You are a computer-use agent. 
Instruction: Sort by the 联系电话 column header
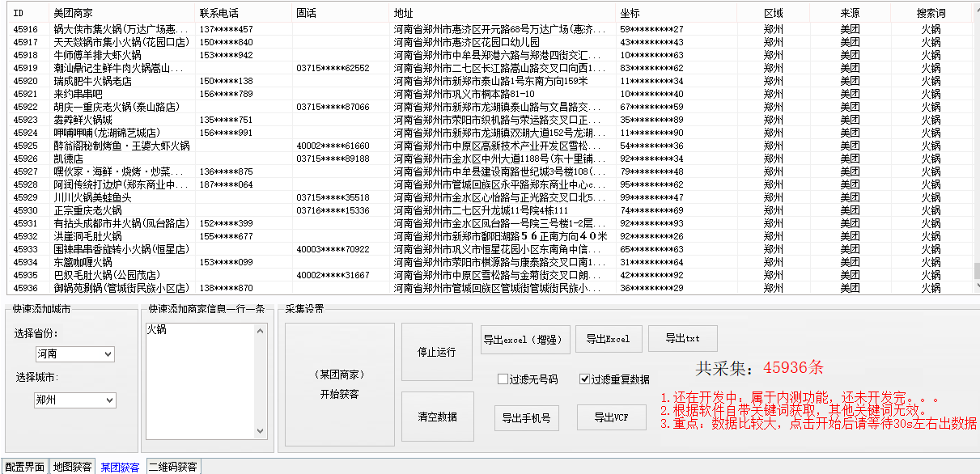pyautogui.click(x=218, y=14)
